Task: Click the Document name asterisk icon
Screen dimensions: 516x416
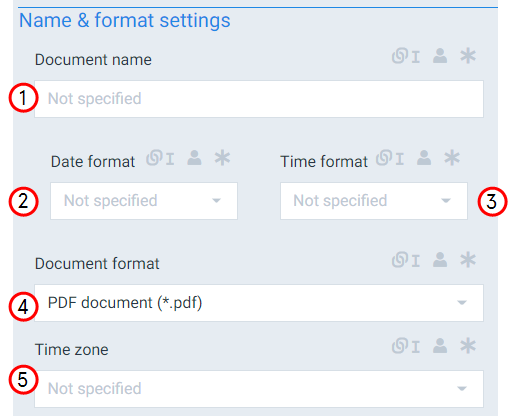Action: point(468,56)
